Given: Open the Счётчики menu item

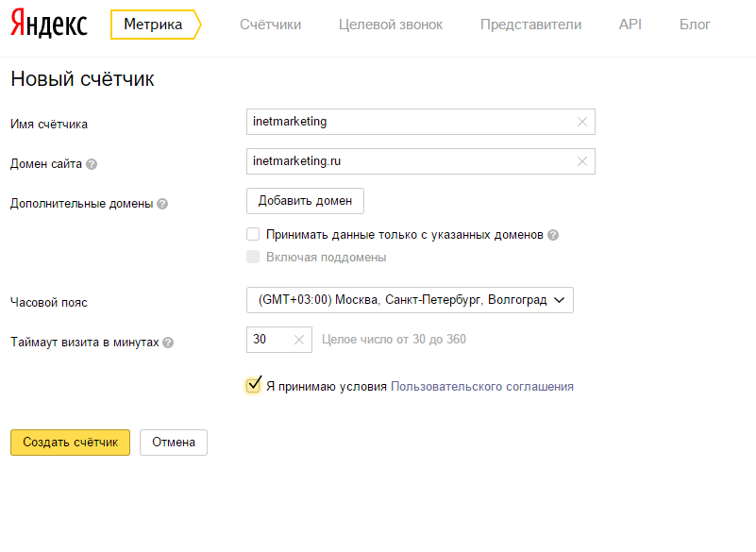Looking at the screenshot, I should 271,25.
